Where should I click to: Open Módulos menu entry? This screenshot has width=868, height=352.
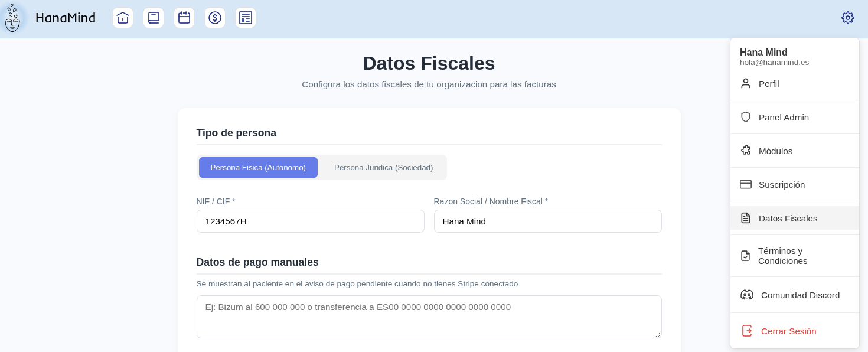[x=795, y=151]
